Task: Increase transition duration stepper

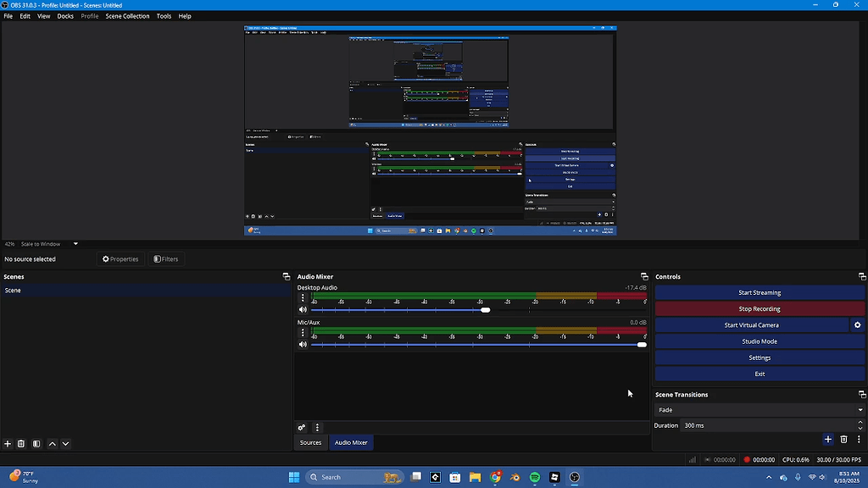Action: click(860, 423)
